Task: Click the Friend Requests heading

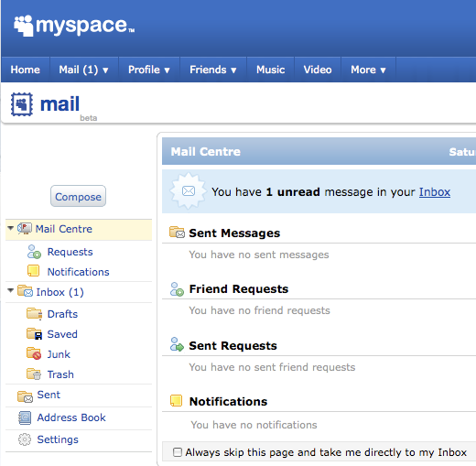Action: click(239, 289)
